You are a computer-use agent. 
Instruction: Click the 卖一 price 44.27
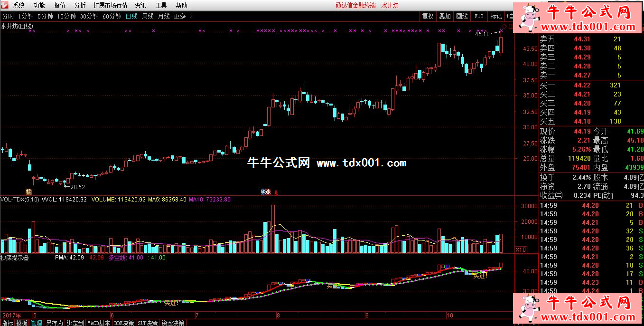pos(582,75)
